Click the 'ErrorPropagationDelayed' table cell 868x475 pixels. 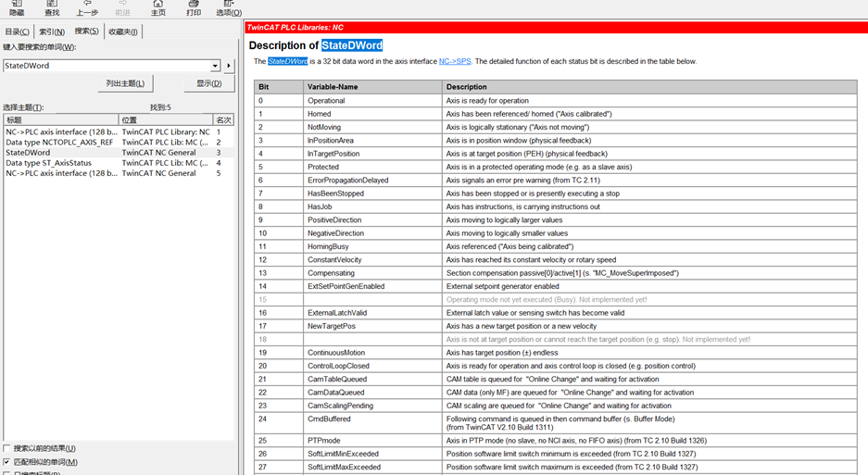[373, 181]
